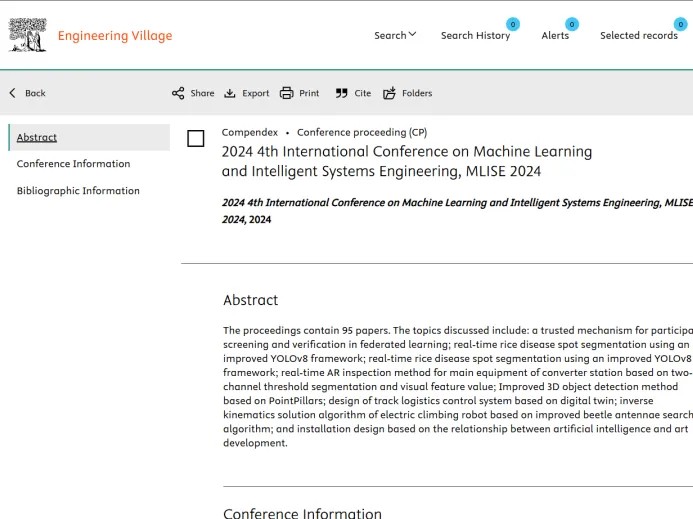Image resolution: width=693 pixels, height=519 pixels.
Task: Click the Export download icon
Action: [x=230, y=93]
